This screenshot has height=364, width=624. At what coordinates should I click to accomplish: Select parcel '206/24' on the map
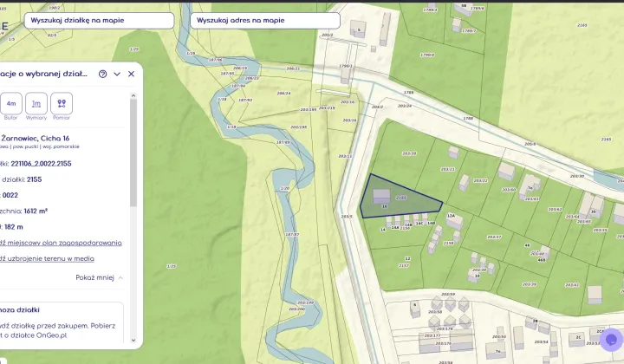(x=283, y=93)
